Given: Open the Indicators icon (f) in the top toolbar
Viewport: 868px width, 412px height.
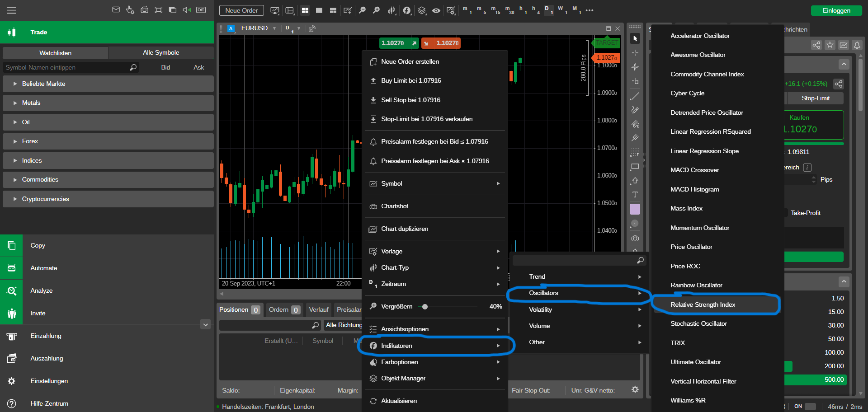Looking at the screenshot, I should pos(406,10).
